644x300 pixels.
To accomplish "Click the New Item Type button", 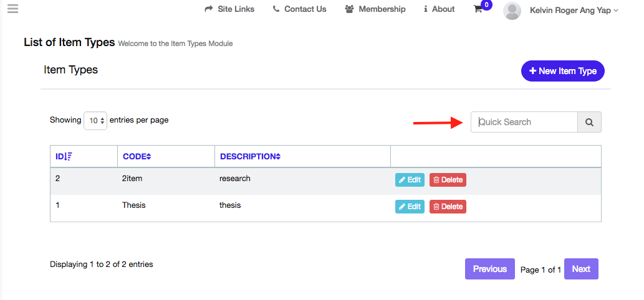I will coord(563,71).
